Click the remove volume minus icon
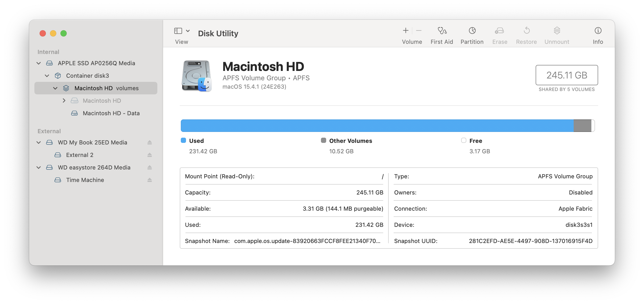644x304 pixels. (x=419, y=31)
